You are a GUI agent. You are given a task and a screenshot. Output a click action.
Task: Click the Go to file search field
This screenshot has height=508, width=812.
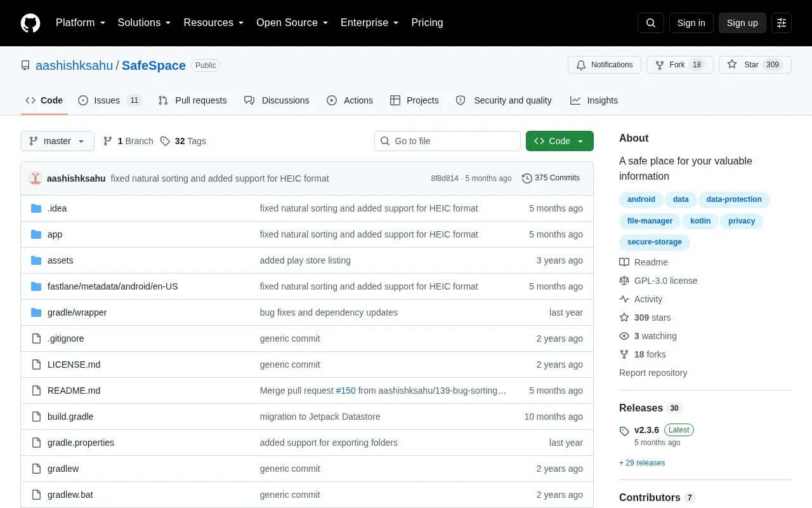[x=447, y=141]
